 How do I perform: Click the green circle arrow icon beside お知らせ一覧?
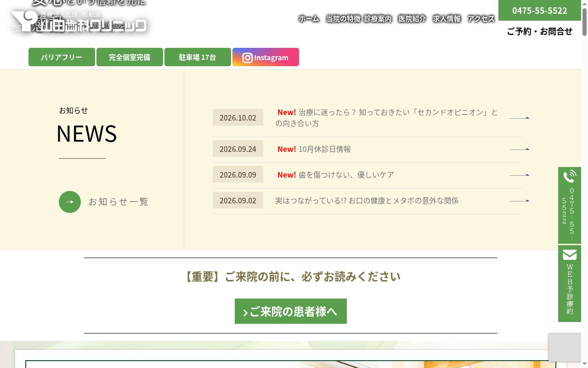(70, 202)
